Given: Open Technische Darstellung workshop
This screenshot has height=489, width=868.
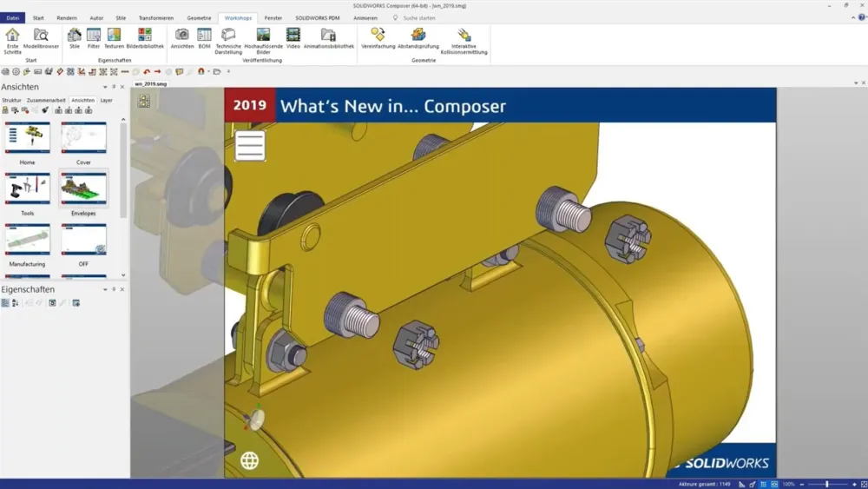Looking at the screenshot, I should tap(228, 41).
